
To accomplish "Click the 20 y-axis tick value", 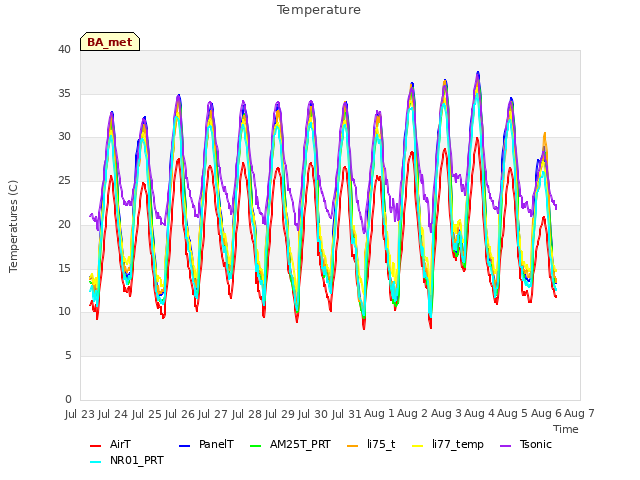I will tap(64, 224).
